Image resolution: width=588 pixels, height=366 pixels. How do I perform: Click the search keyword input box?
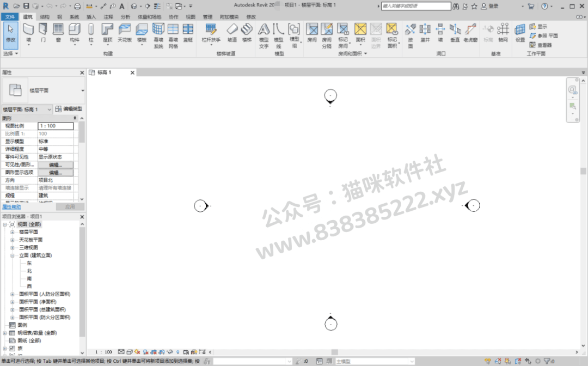point(416,6)
